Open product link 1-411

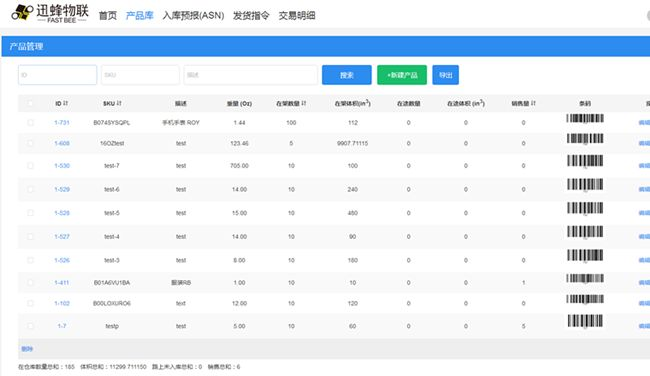[x=62, y=282]
